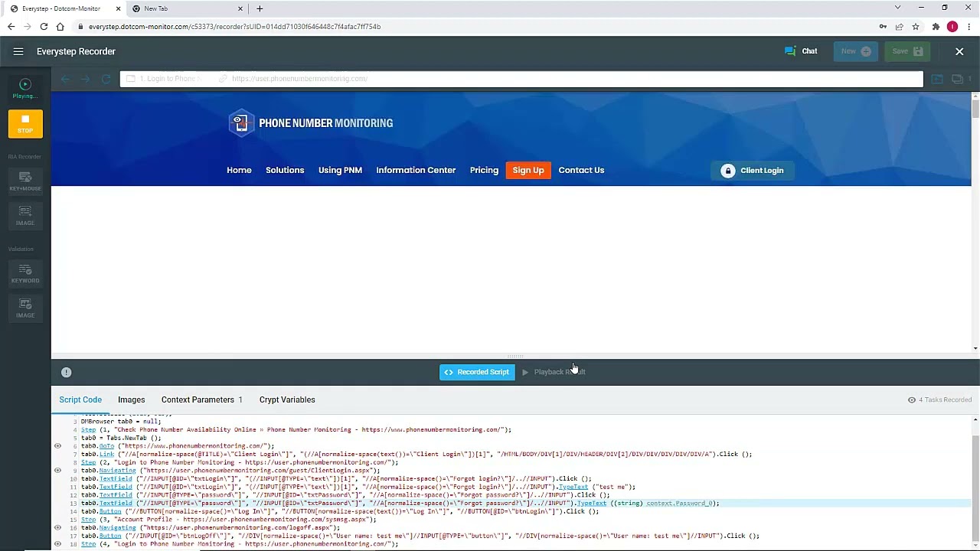This screenshot has height=551, width=980.
Task: Open the Chrome profile avatar
Action: click(952, 26)
